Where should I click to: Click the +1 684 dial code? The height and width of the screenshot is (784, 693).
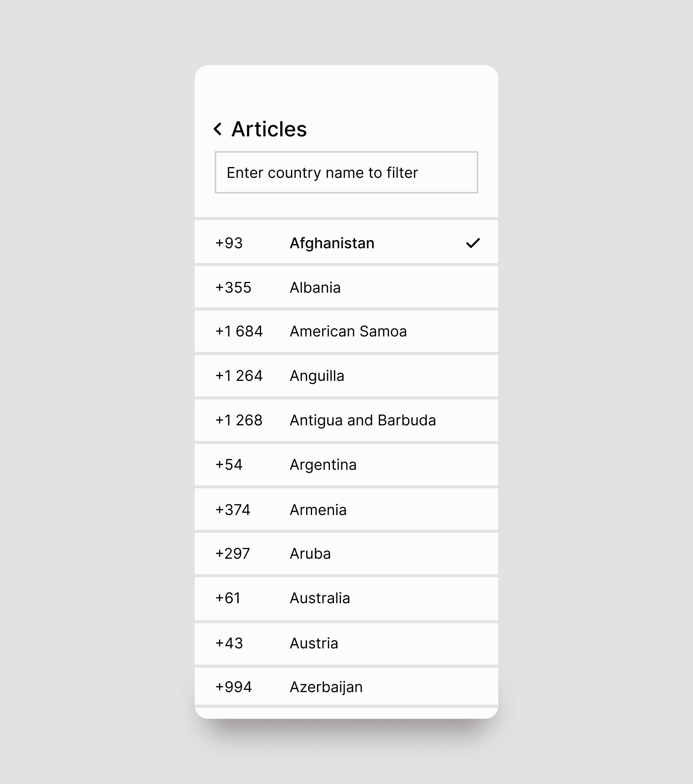coord(239,331)
